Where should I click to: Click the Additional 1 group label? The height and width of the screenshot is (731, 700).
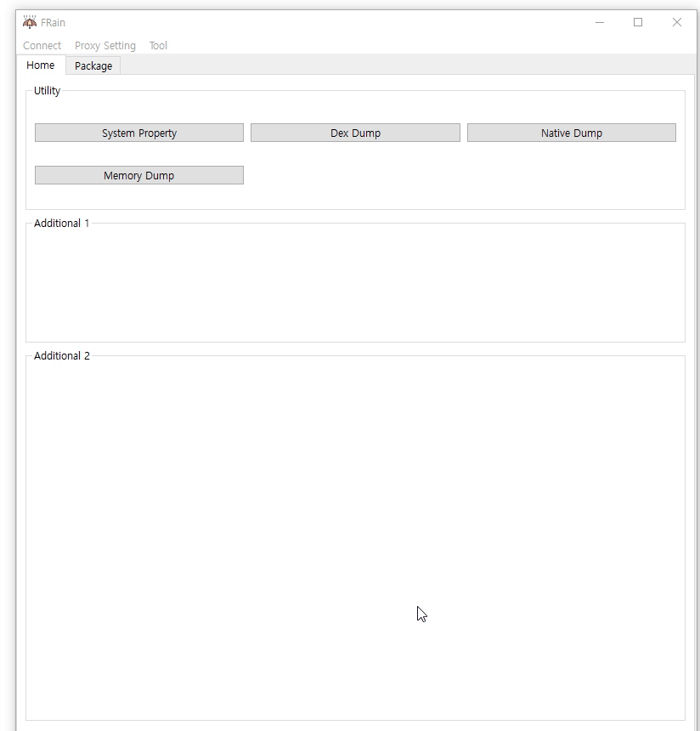(61, 224)
